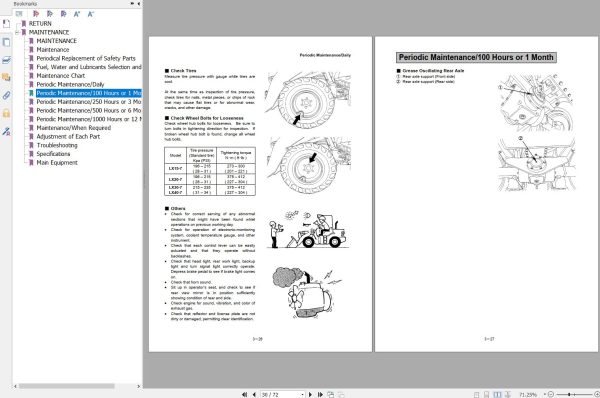The image size is (600, 398).
Task: Click the Check Wheel Bolts for Looseness heading
Action: click(x=207, y=118)
